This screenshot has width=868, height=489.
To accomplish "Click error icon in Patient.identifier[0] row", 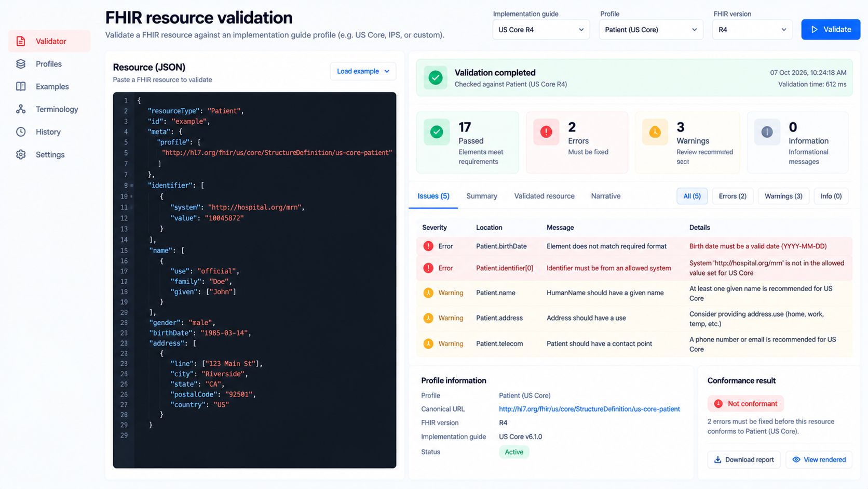I will pos(428,268).
